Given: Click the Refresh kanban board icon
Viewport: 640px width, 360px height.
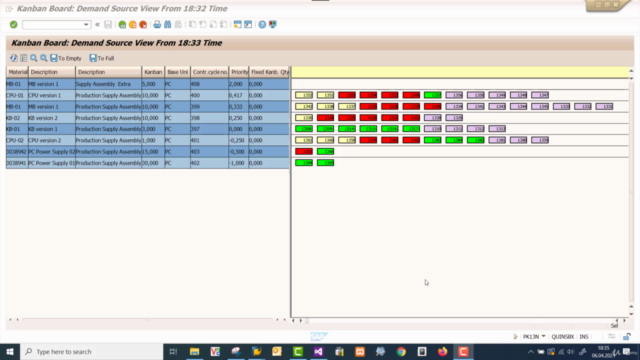Looking at the screenshot, I should 14,58.
